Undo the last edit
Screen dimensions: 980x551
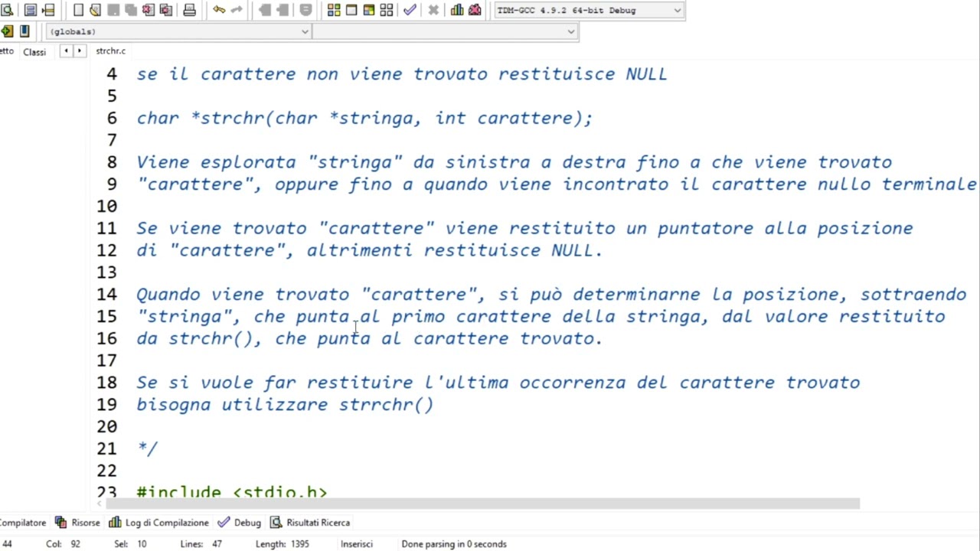[x=219, y=10]
